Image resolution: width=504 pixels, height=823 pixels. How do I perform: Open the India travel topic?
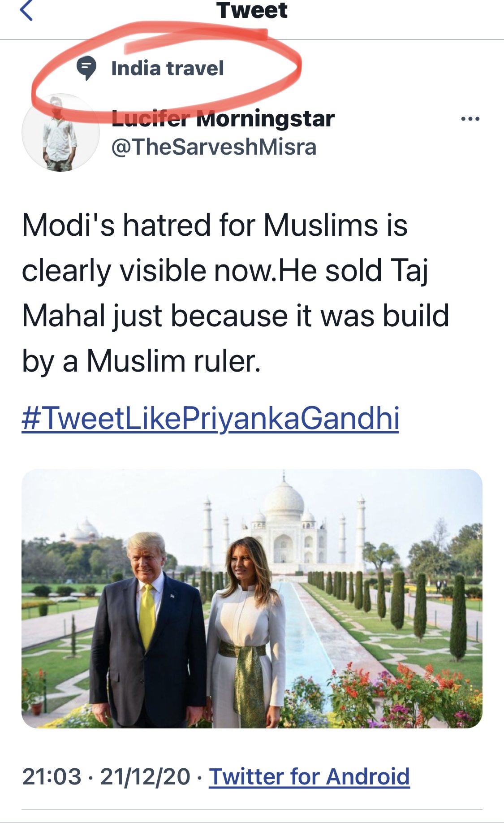[167, 69]
